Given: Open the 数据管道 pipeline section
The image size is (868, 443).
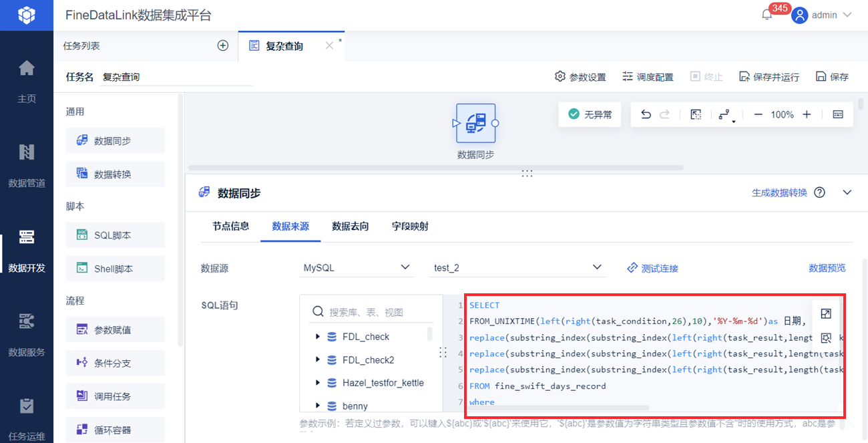Looking at the screenshot, I should tap(27, 166).
